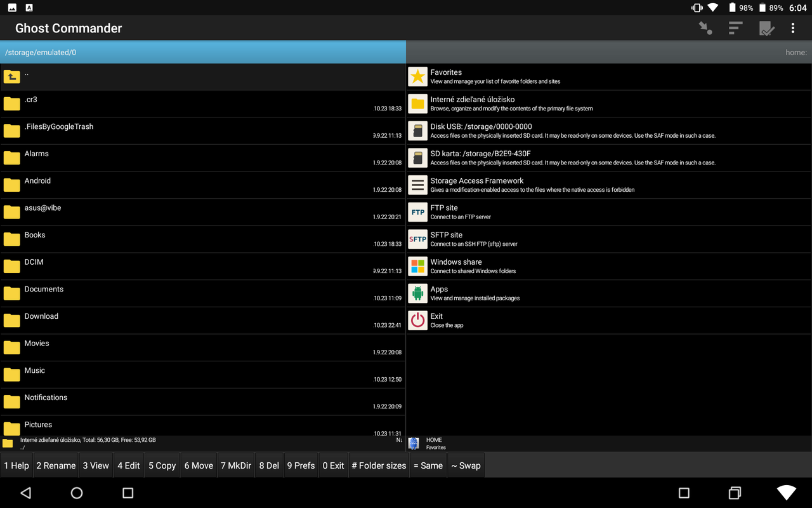Tap the Android recents square beside home
Screen dimensions: 812x508
(x=128, y=493)
